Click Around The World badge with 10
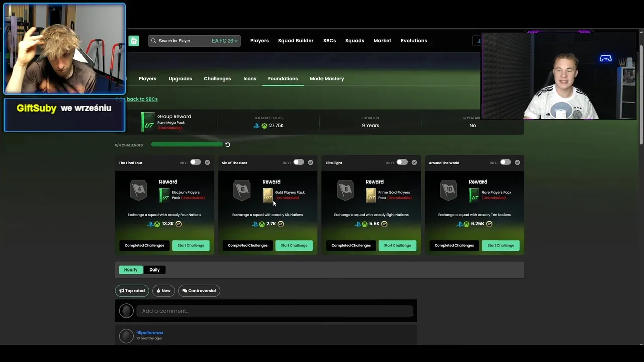 tap(449, 190)
